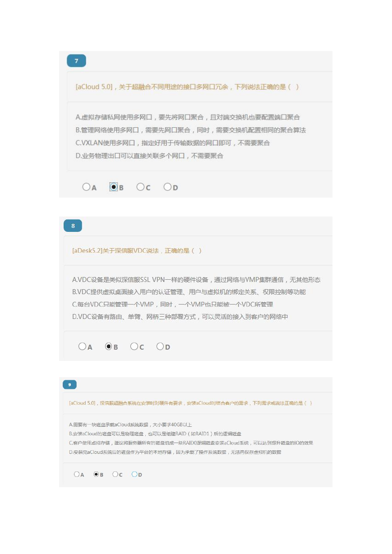Click the question 7 number badge

pos(76,61)
